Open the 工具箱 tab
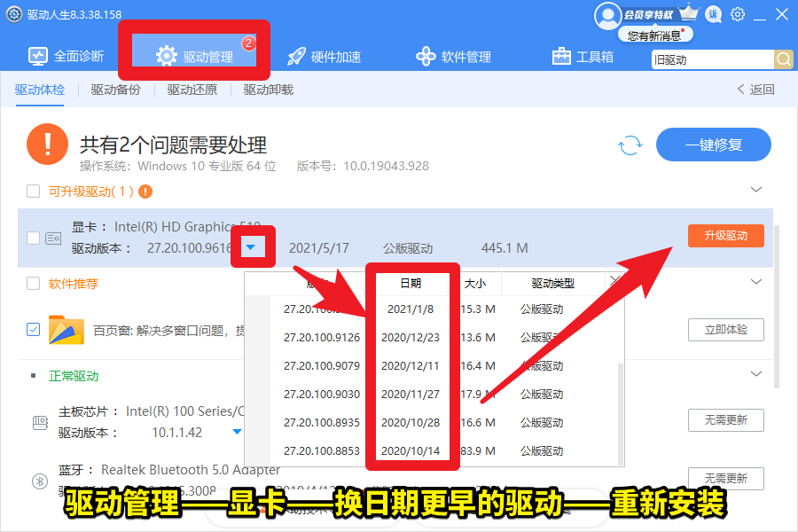This screenshot has height=532, width=798. point(583,57)
